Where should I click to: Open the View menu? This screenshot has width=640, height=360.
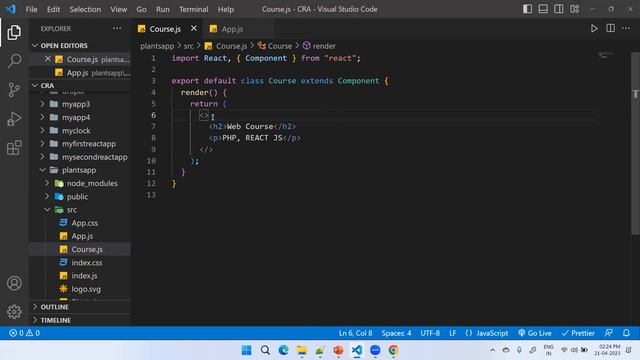coord(118,9)
